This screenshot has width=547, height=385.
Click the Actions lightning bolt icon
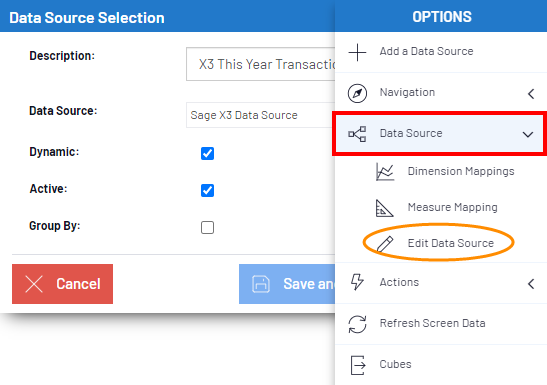357,282
